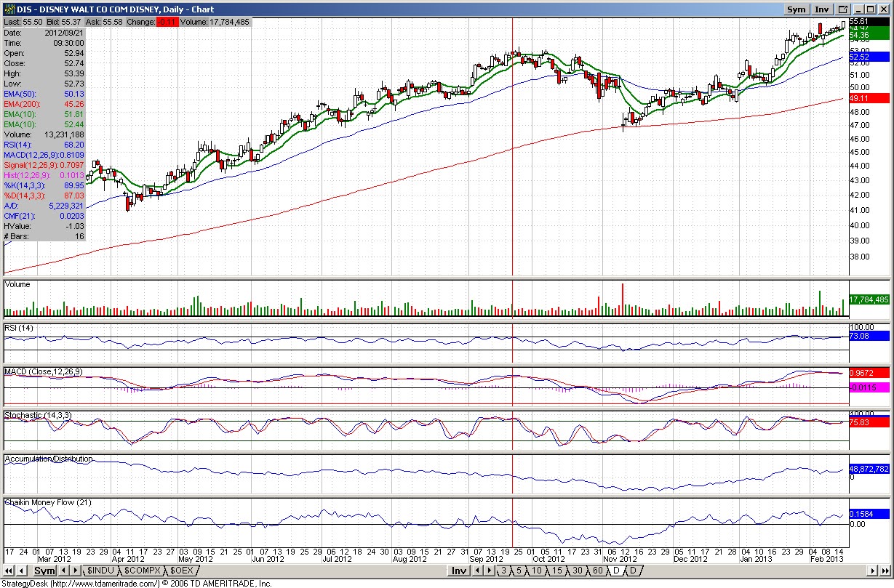Switch to the $OEX symbol tab
Screen dimensions: 894x588
click(182, 571)
